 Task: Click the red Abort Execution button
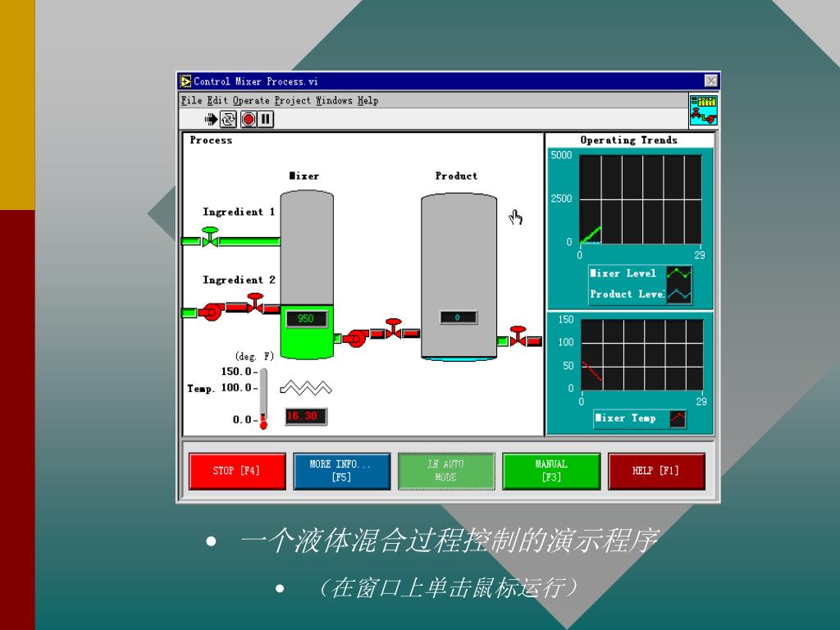click(249, 119)
